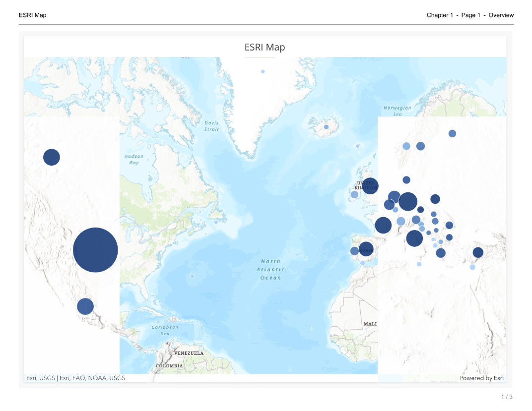Open the Powered by Esri link
The image size is (532, 411).
pos(481,378)
